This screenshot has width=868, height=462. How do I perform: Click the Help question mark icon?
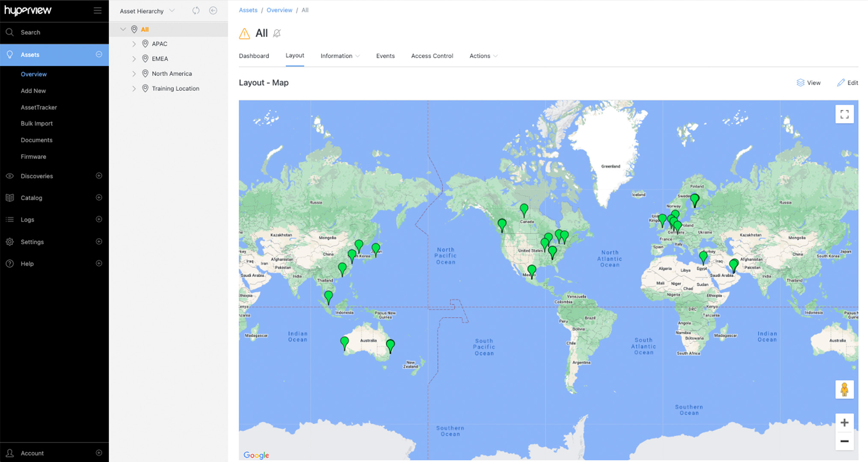[9, 264]
